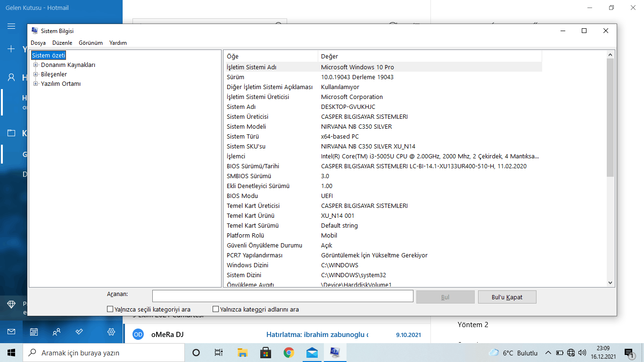Sort by the Değer column header

(x=430, y=57)
